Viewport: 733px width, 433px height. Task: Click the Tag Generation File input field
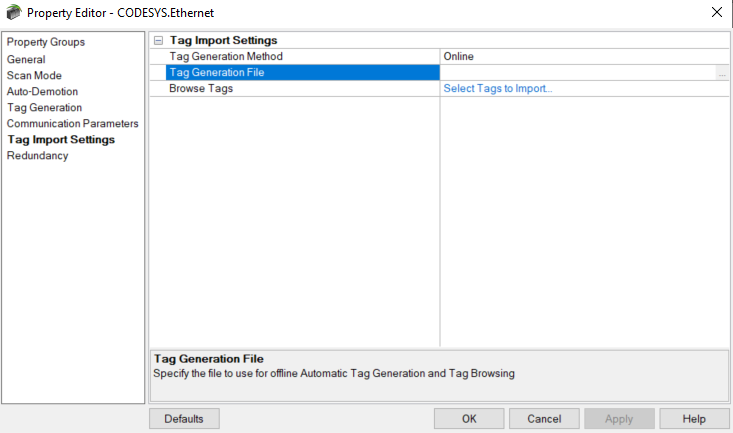[x=577, y=73]
